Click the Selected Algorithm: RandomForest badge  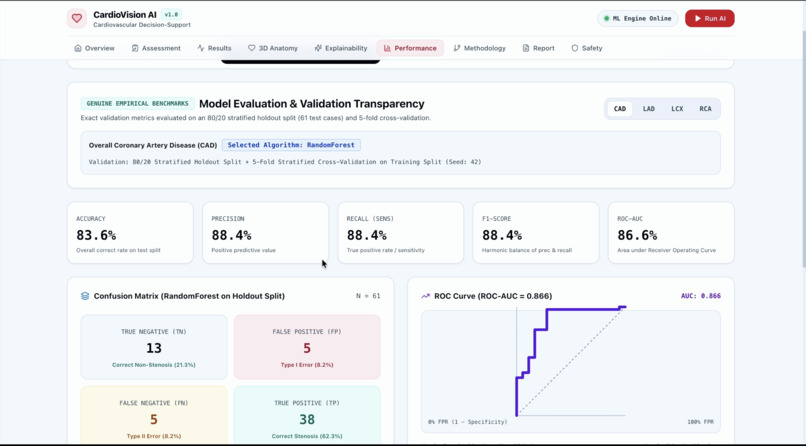[291, 145]
